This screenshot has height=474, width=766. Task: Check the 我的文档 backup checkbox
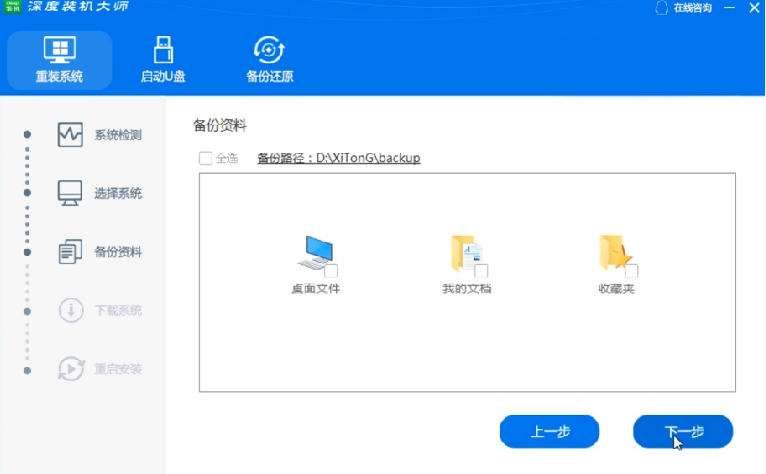[481, 271]
